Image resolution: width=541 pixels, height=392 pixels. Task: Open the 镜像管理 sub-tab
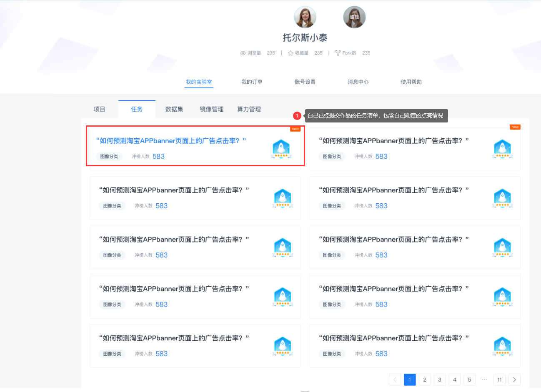click(x=212, y=109)
